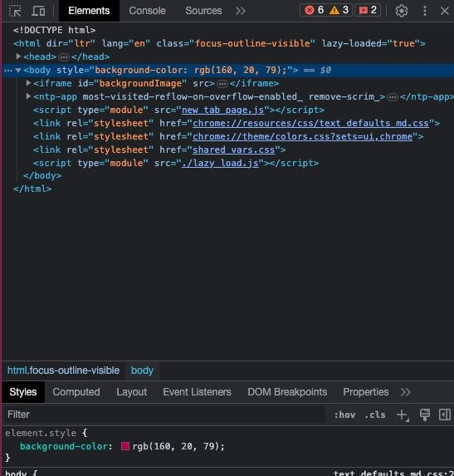Click the body breadcrumb

pyautogui.click(x=142, y=370)
